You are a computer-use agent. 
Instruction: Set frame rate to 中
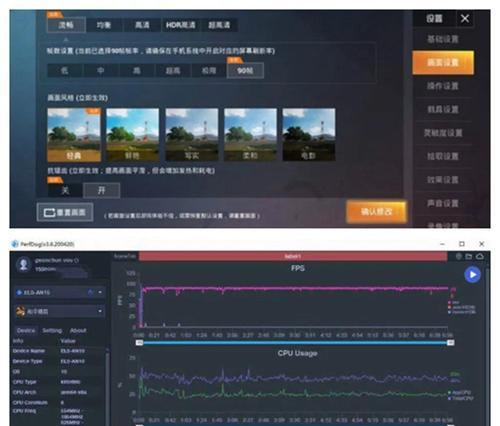point(101,71)
